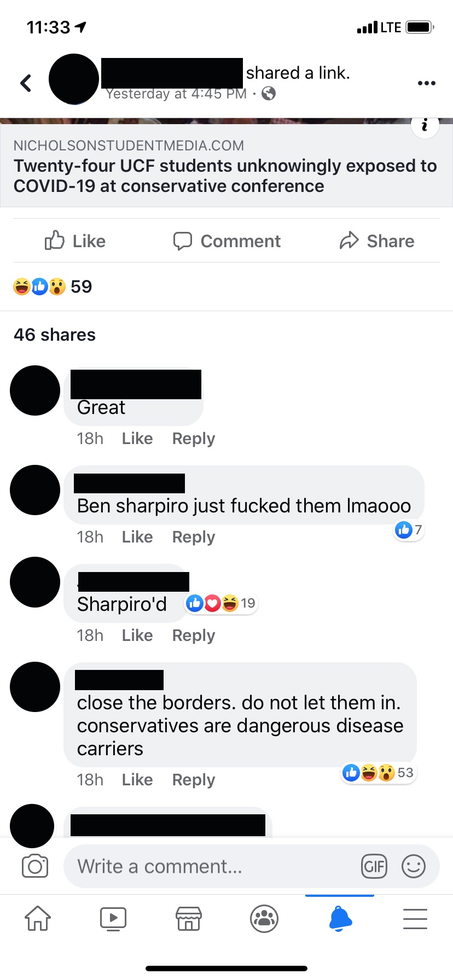The image size is (453, 980).
Task: Open the GIF picker
Action: [x=374, y=866]
